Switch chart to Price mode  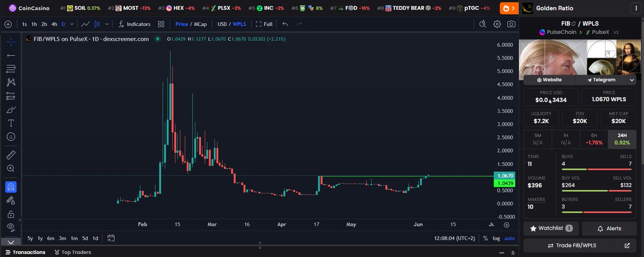(x=181, y=24)
